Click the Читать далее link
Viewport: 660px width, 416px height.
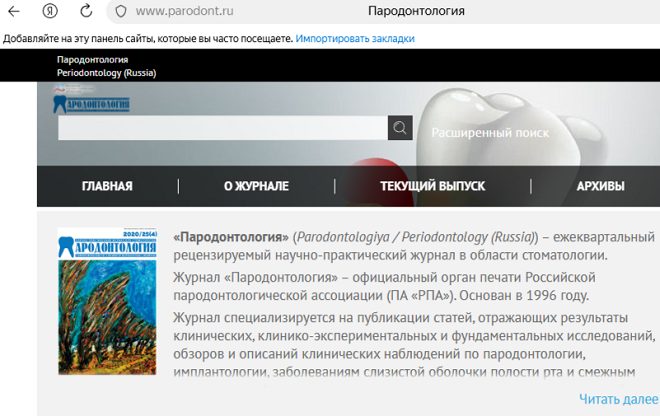click(619, 399)
